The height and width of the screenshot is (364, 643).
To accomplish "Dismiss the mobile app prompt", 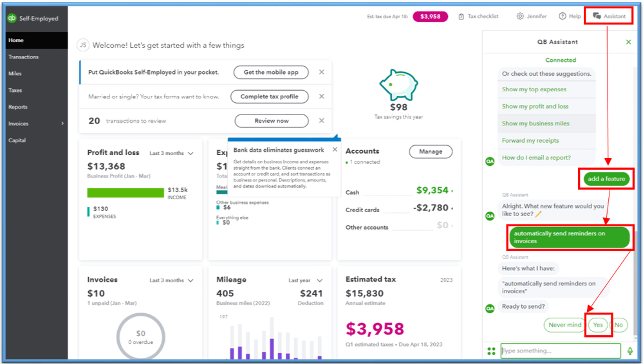I will (x=322, y=72).
